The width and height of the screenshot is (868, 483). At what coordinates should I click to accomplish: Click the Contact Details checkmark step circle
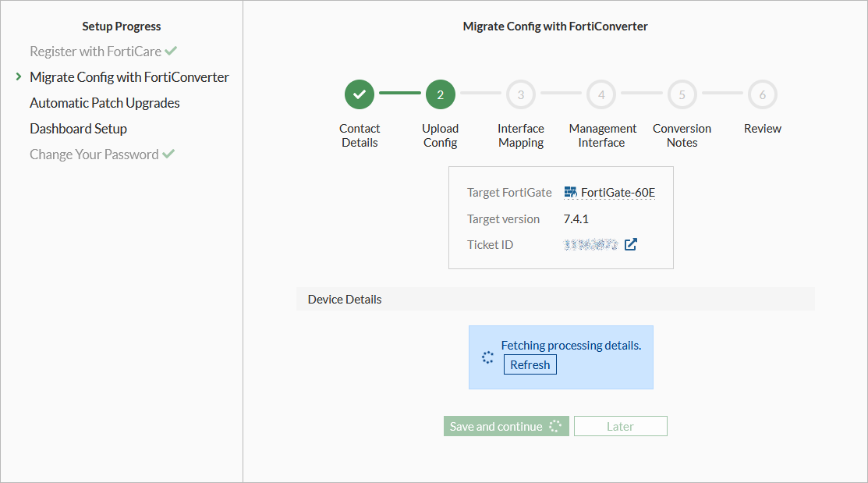coord(360,94)
